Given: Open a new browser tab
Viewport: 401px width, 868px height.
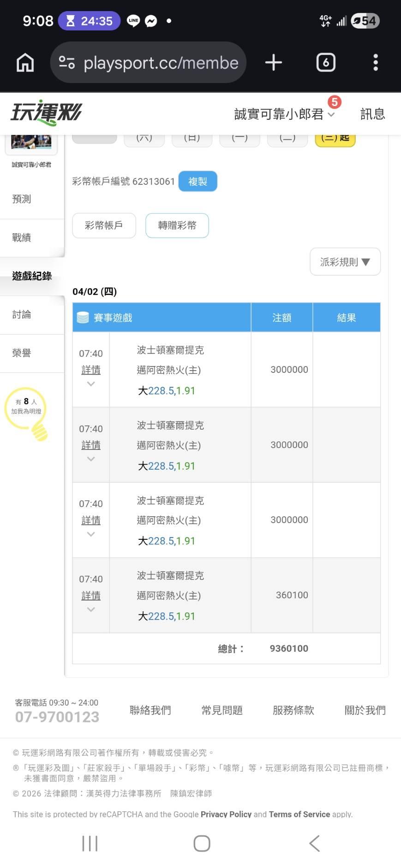Looking at the screenshot, I should coord(274,63).
